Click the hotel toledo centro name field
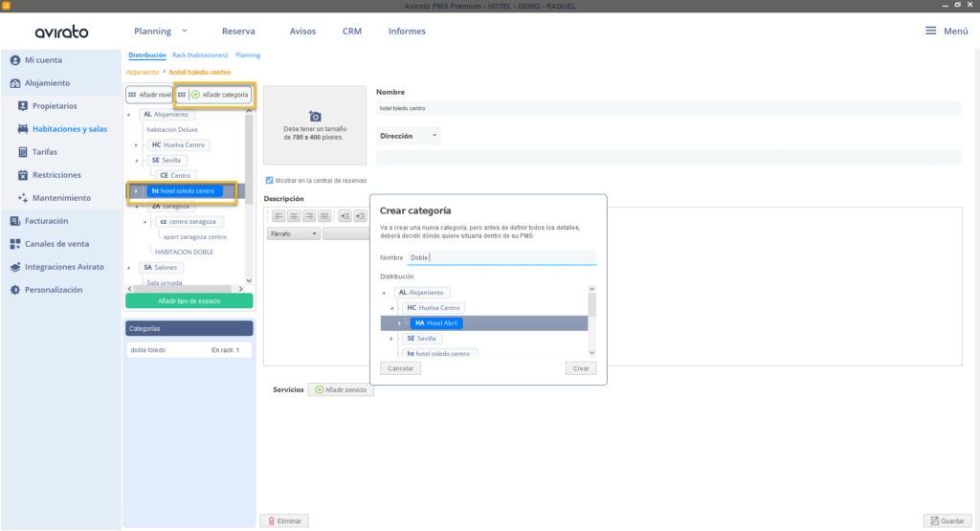 (x=669, y=109)
